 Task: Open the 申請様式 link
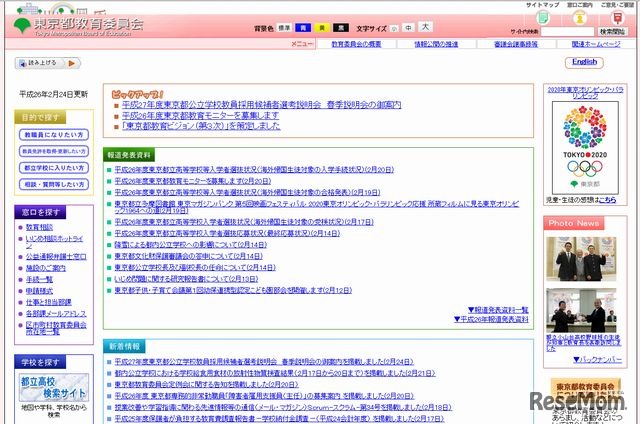(x=39, y=291)
